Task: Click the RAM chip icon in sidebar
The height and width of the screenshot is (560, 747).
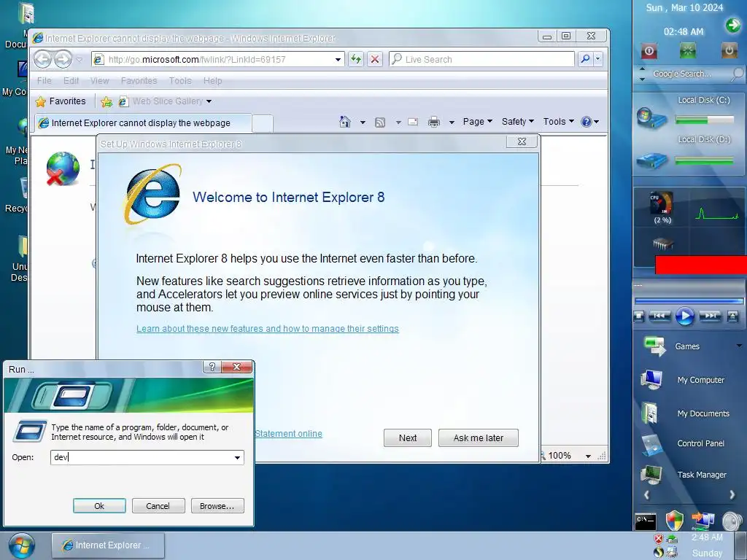Action: click(x=662, y=244)
